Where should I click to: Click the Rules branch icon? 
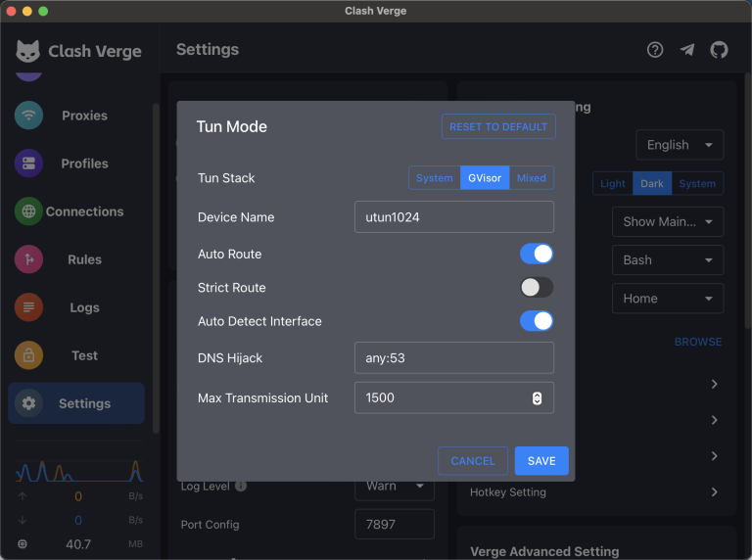pyautogui.click(x=28, y=258)
